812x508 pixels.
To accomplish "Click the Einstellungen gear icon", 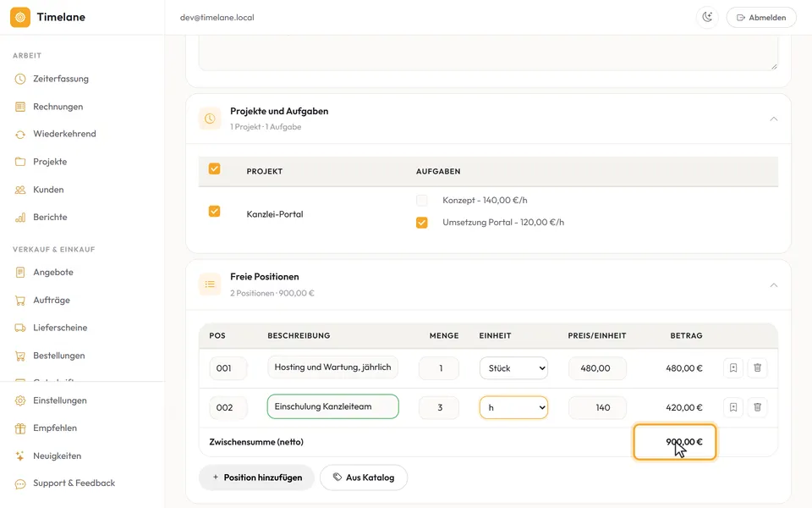I will point(20,400).
